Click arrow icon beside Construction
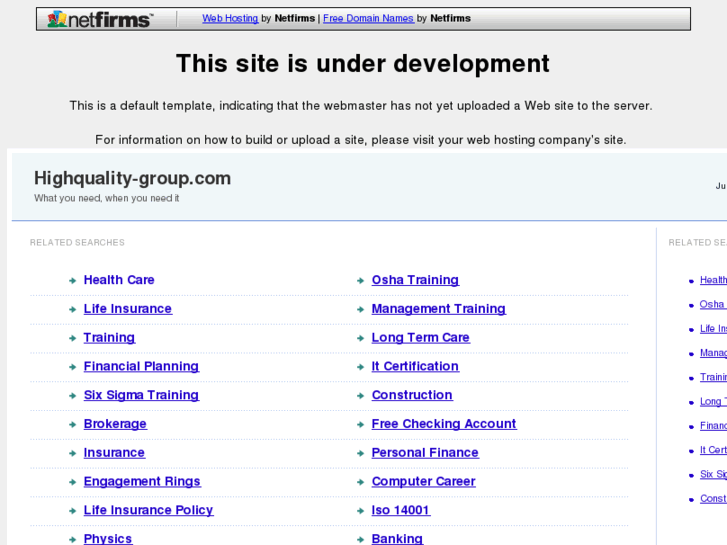 point(360,395)
